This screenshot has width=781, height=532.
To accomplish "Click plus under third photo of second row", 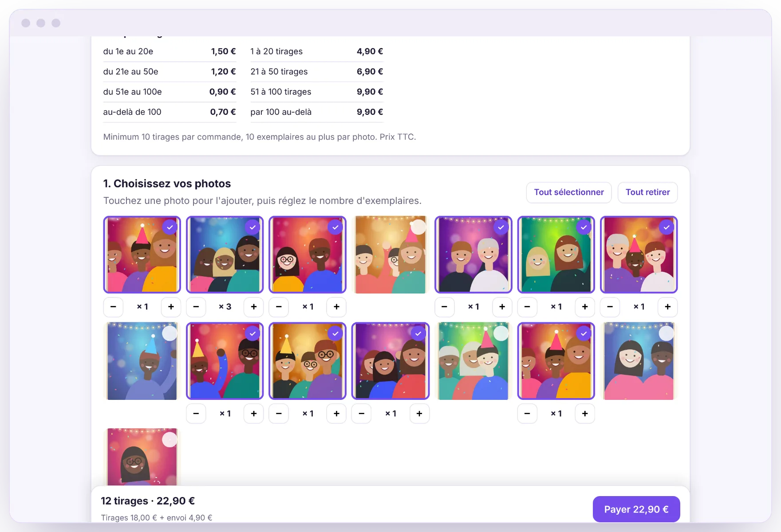I will pyautogui.click(x=336, y=414).
